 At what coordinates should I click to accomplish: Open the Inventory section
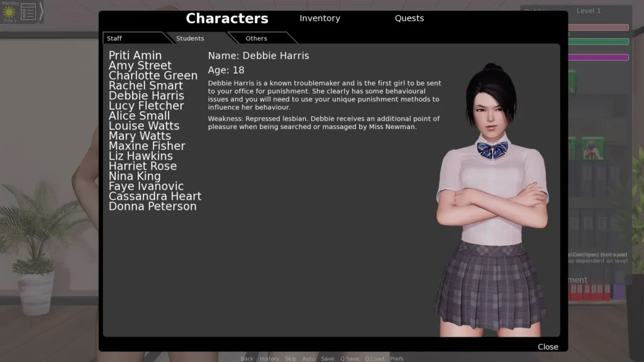[x=319, y=18]
